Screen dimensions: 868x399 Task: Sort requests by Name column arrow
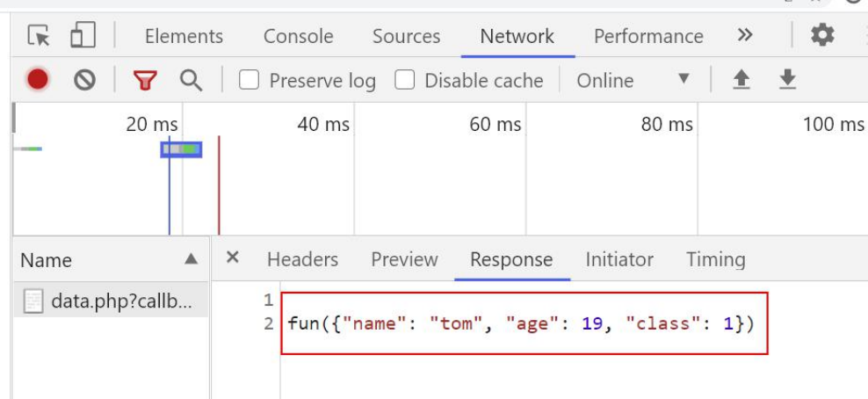[190, 260]
